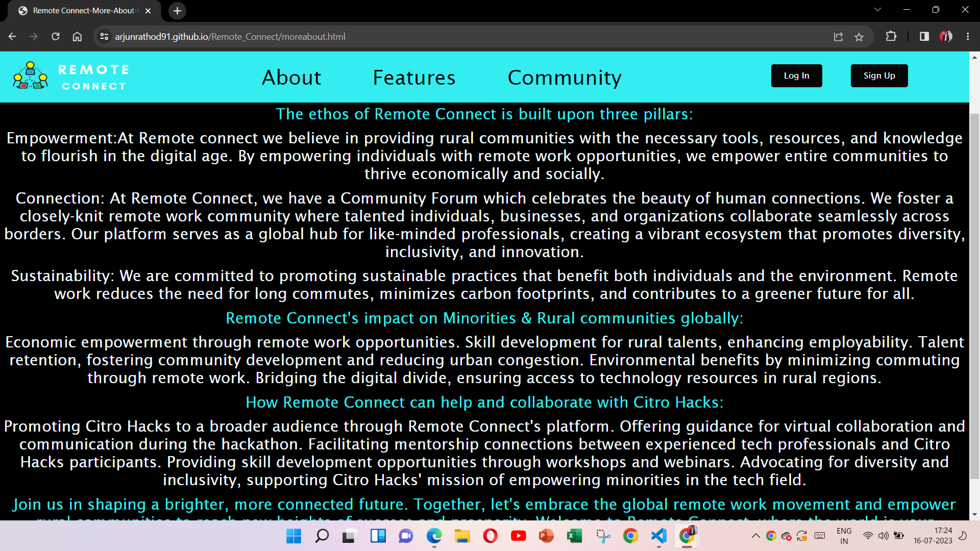Click the Remote Connect logo icon
Image resolution: width=980 pixels, height=551 pixels.
(31, 76)
